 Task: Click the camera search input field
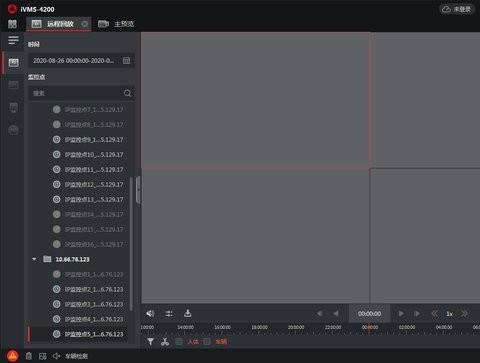coord(77,93)
